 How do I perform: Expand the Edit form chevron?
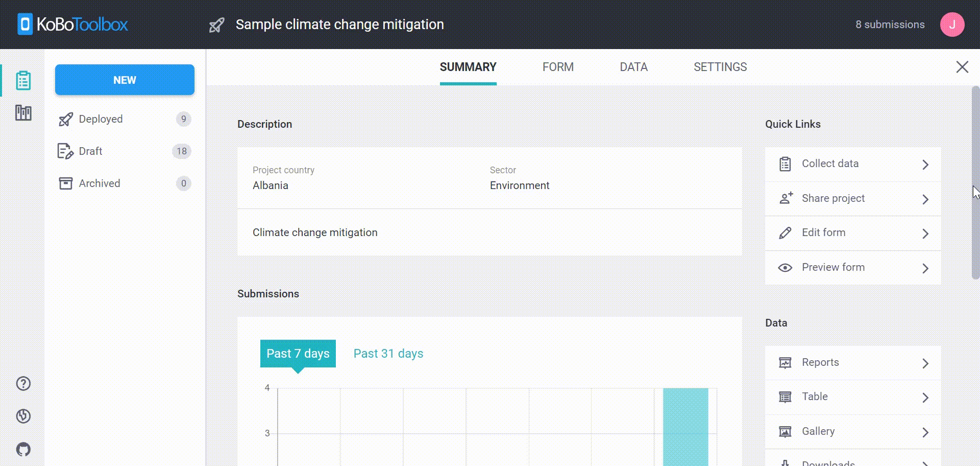tap(925, 234)
